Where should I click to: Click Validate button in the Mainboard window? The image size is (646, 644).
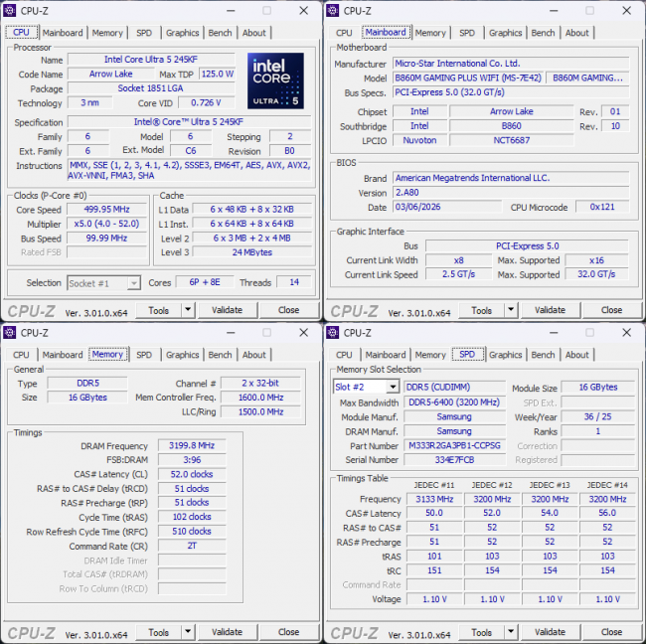(x=550, y=310)
